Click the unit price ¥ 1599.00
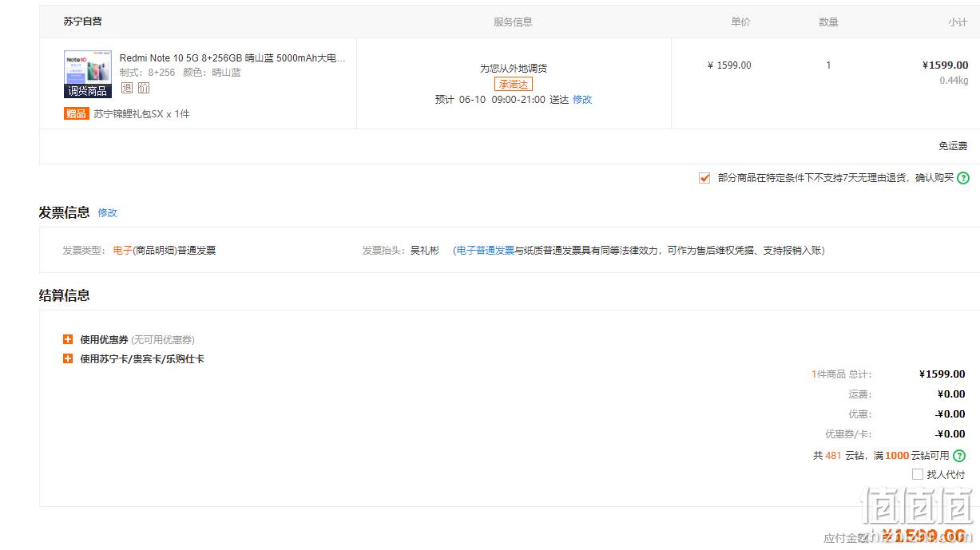The height and width of the screenshot is (550, 980). [x=729, y=65]
